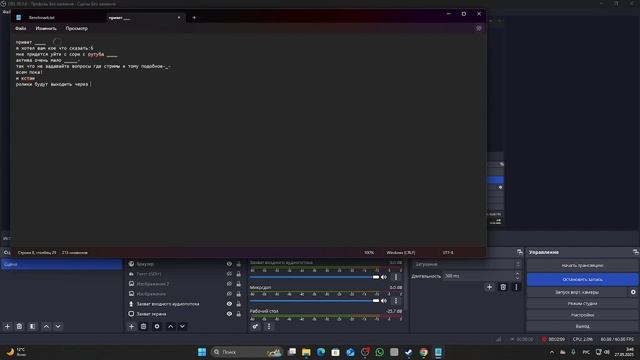Screen dimensions: 640x360
Task: Toggle visibility of Захват экрана source
Action: pos(229,314)
